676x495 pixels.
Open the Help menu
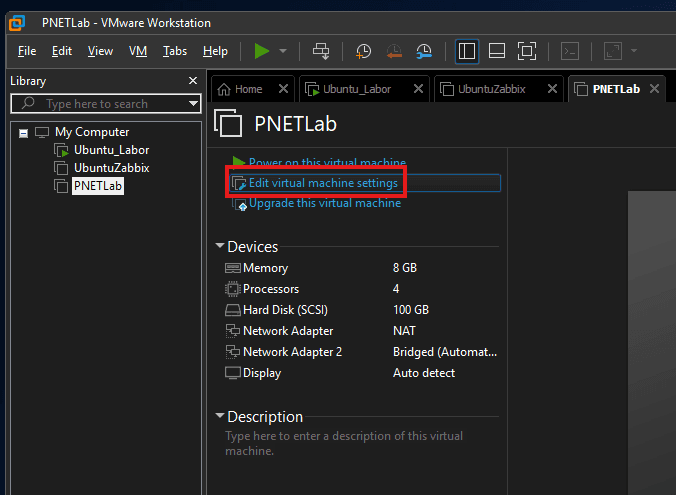[215, 51]
